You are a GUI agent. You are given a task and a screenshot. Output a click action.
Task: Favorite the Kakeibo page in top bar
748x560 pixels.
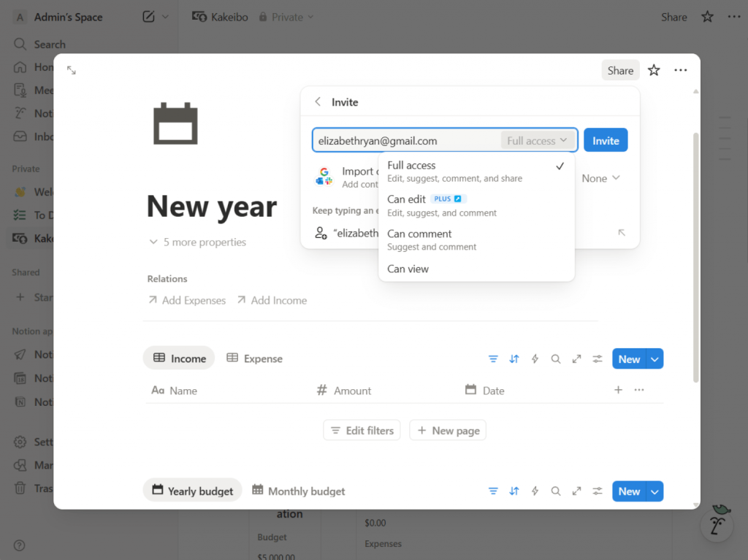[707, 18]
